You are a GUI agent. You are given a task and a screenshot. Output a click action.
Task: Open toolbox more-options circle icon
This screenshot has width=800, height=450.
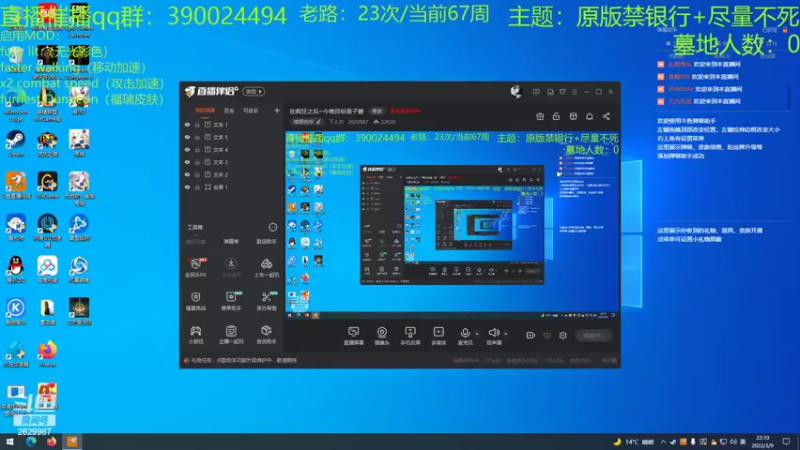273,227
